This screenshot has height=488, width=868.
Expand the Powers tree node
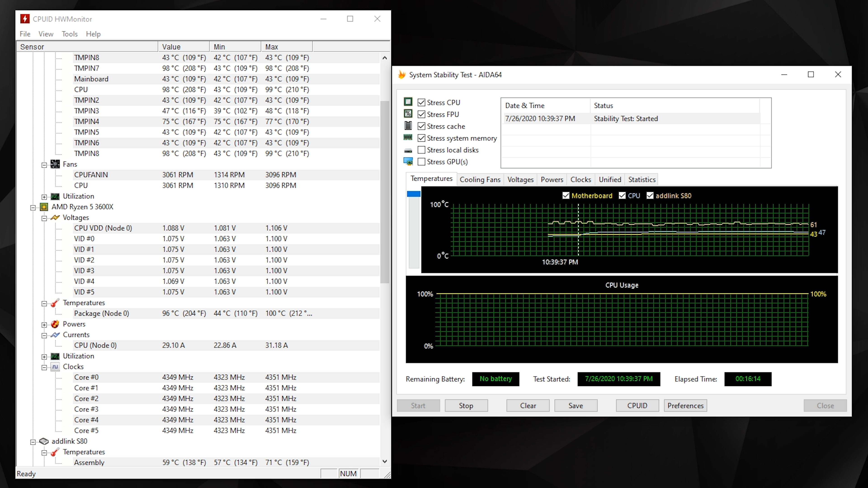pos(44,325)
